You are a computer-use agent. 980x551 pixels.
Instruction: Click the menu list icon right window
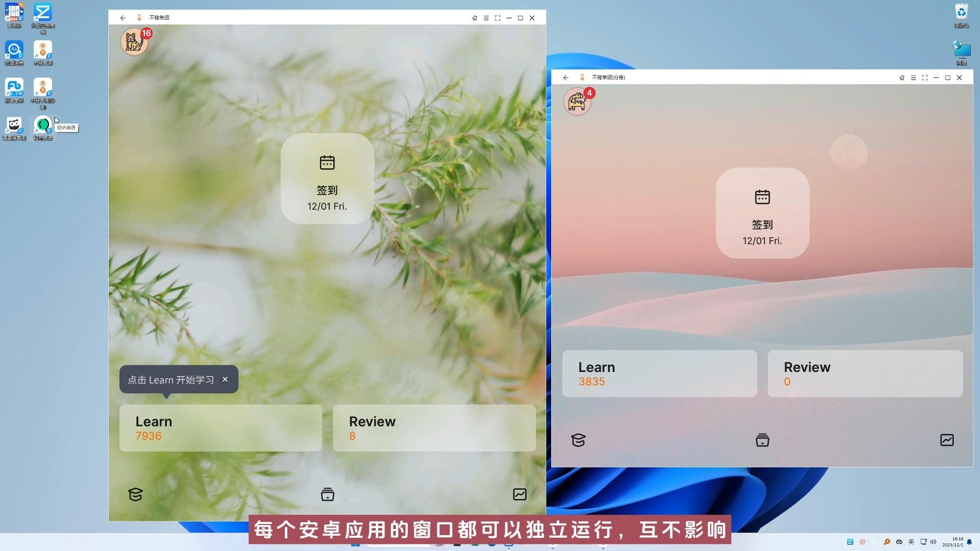click(x=913, y=78)
